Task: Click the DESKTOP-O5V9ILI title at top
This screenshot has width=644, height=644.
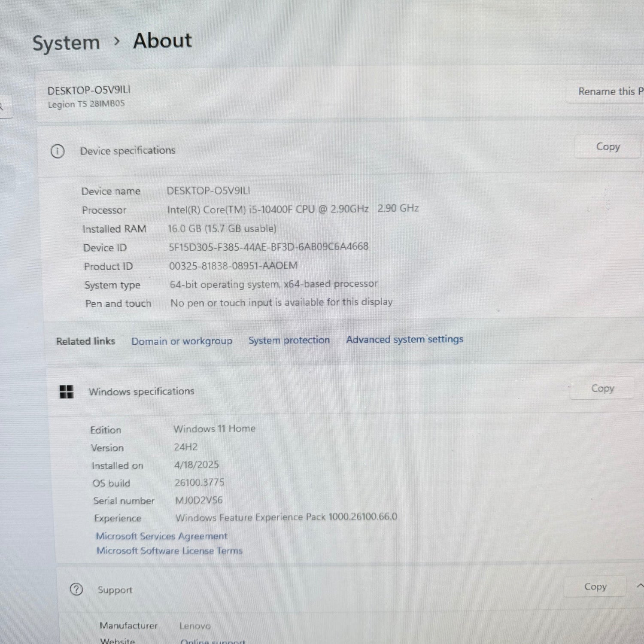Action: 89,90
